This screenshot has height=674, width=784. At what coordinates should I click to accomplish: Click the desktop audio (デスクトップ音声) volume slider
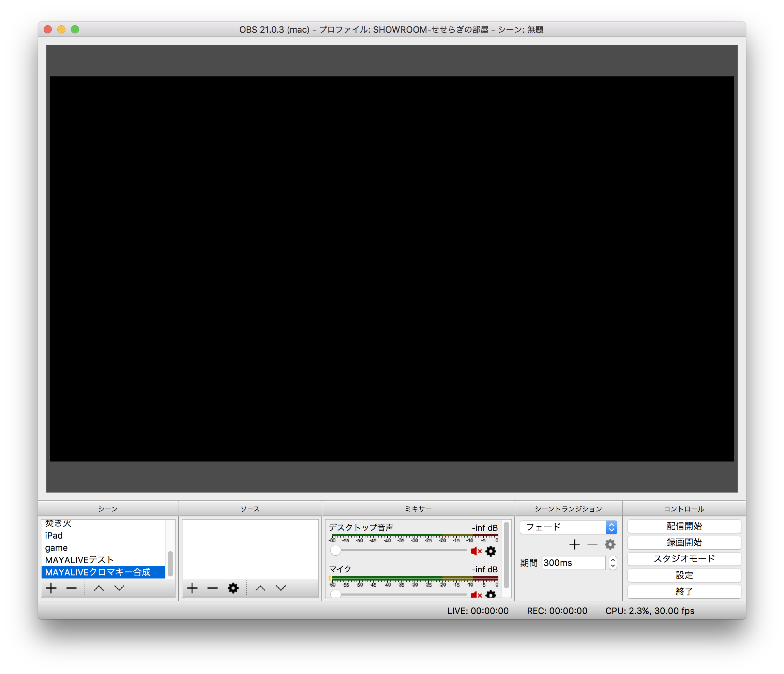[x=398, y=551]
